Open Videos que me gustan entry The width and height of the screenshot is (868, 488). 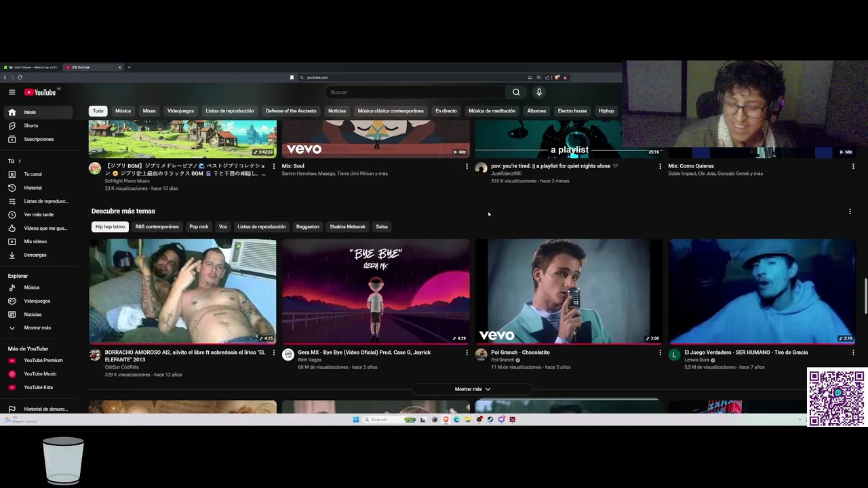(39, 228)
